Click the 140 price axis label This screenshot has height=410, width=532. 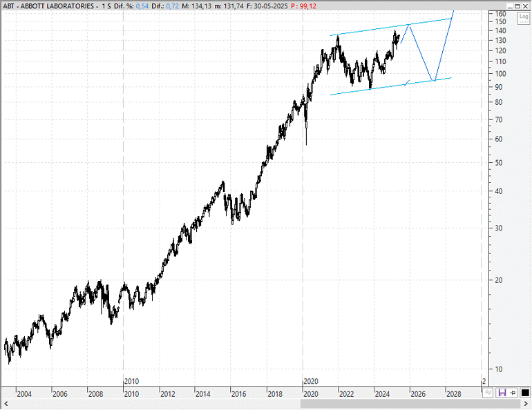click(x=500, y=31)
